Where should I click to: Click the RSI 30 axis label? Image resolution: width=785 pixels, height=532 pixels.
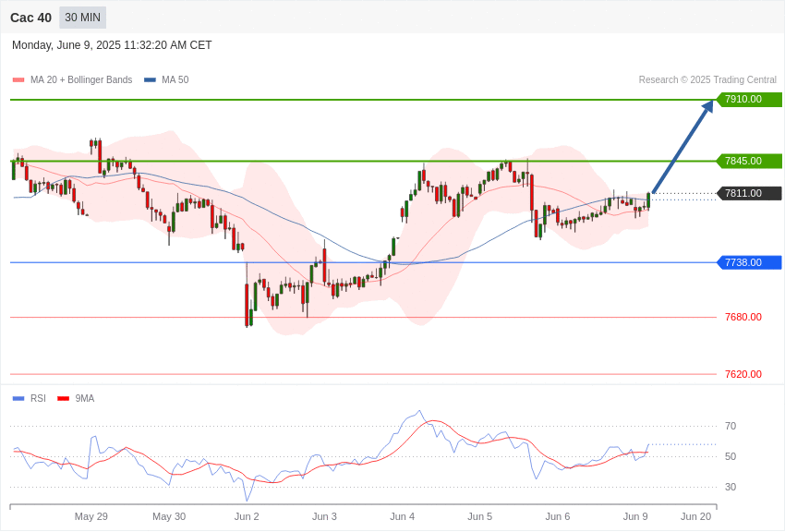(731, 487)
